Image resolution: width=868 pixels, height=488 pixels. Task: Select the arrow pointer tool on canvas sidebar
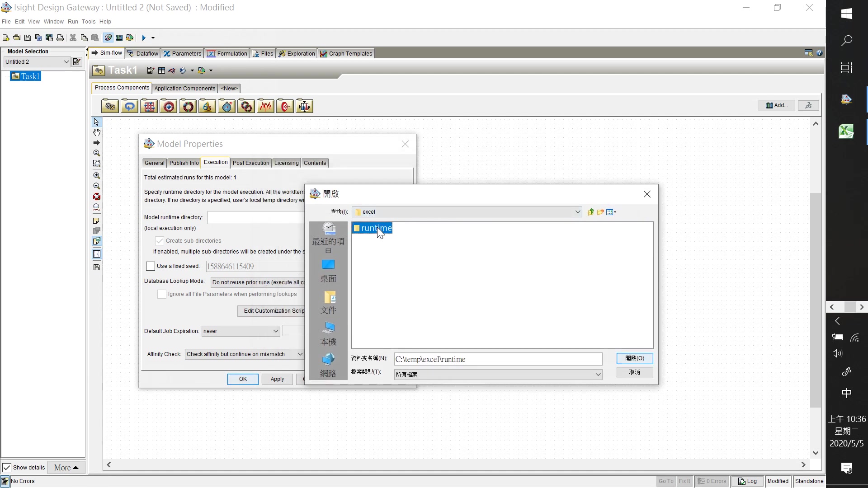(96, 122)
